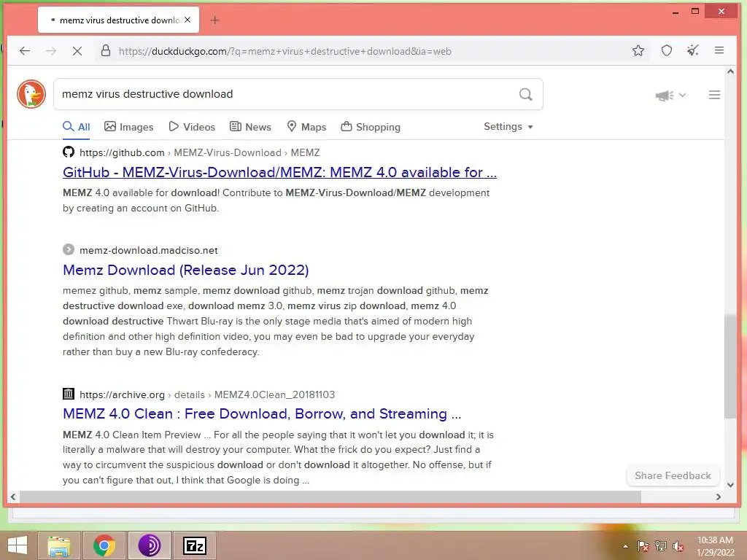The height and width of the screenshot is (560, 747).
Task: Click the taskbar clock showing 10:38 AM
Action: [715, 546]
